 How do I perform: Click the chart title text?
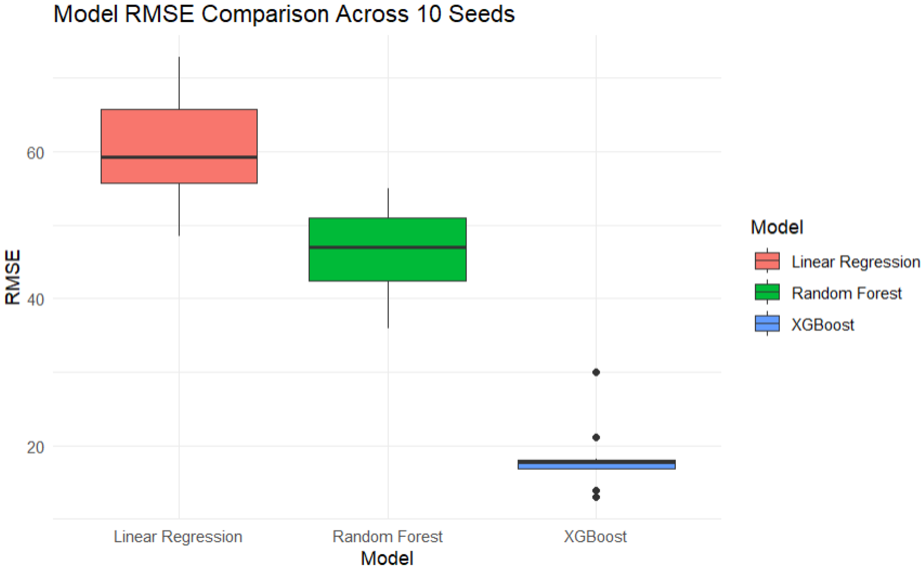tap(284, 14)
